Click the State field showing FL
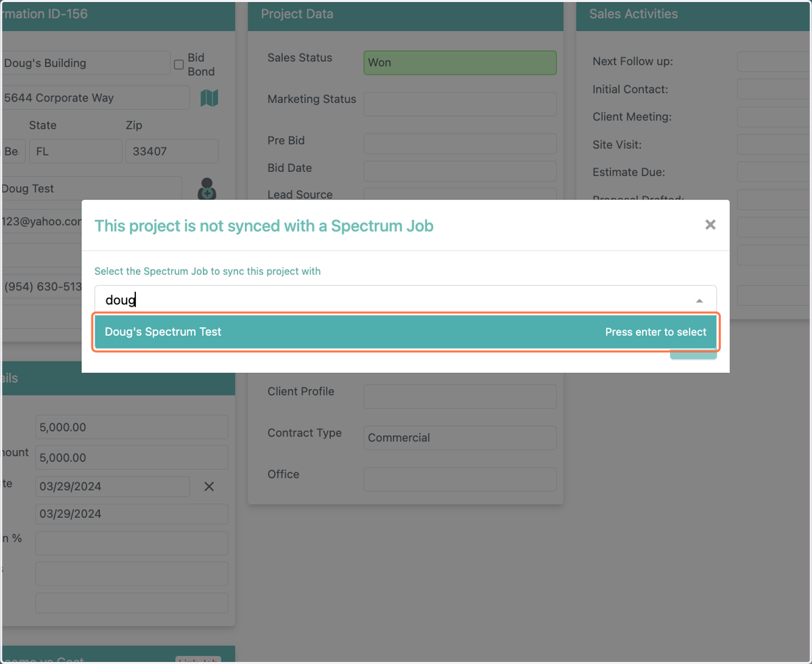Image resolution: width=812 pixels, height=664 pixels. tap(75, 152)
